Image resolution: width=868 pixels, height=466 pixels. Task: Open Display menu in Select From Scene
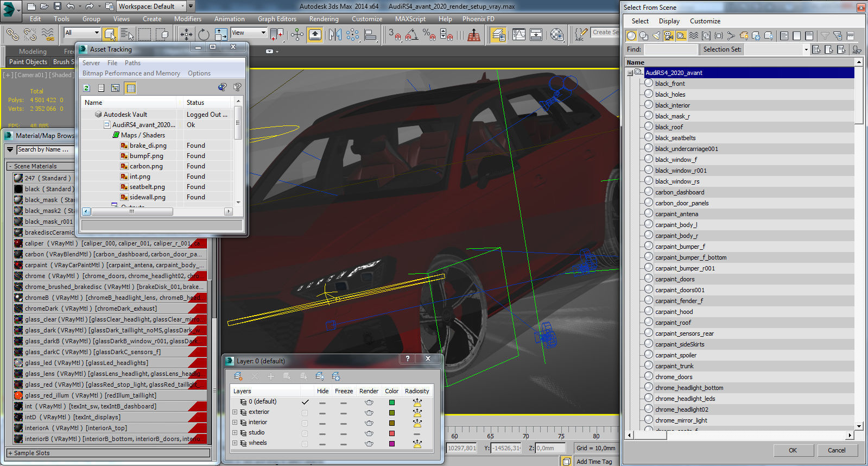(x=669, y=21)
